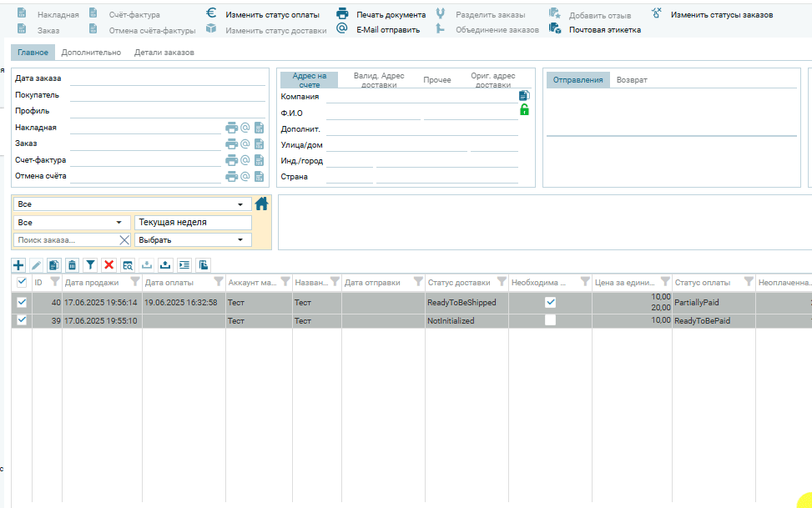Click the funnel filter icon in grid toolbar
Screen dimensions: 812x508
point(90,264)
